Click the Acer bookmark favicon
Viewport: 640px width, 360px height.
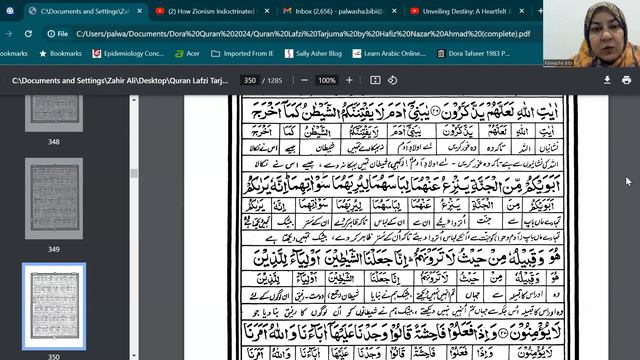click(179, 53)
